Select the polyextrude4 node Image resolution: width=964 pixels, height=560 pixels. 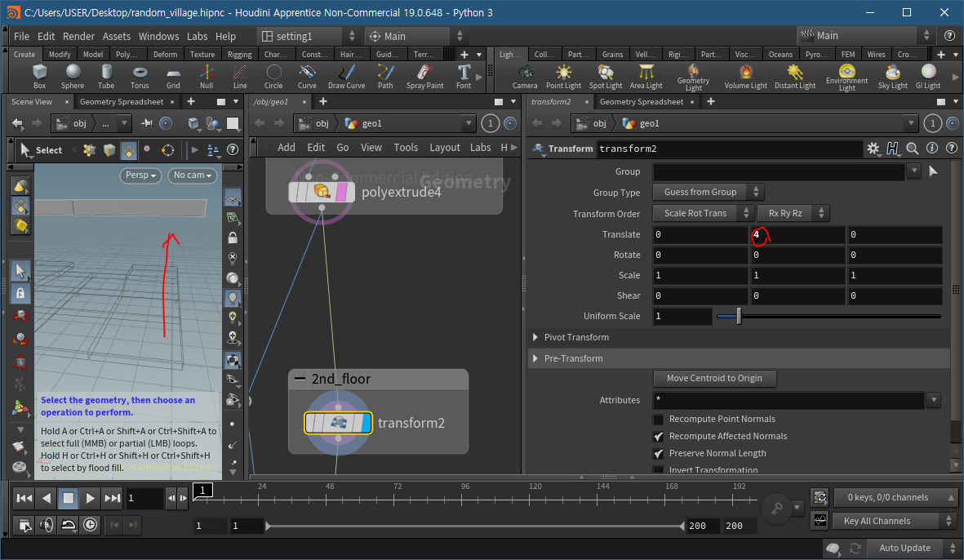(x=322, y=192)
